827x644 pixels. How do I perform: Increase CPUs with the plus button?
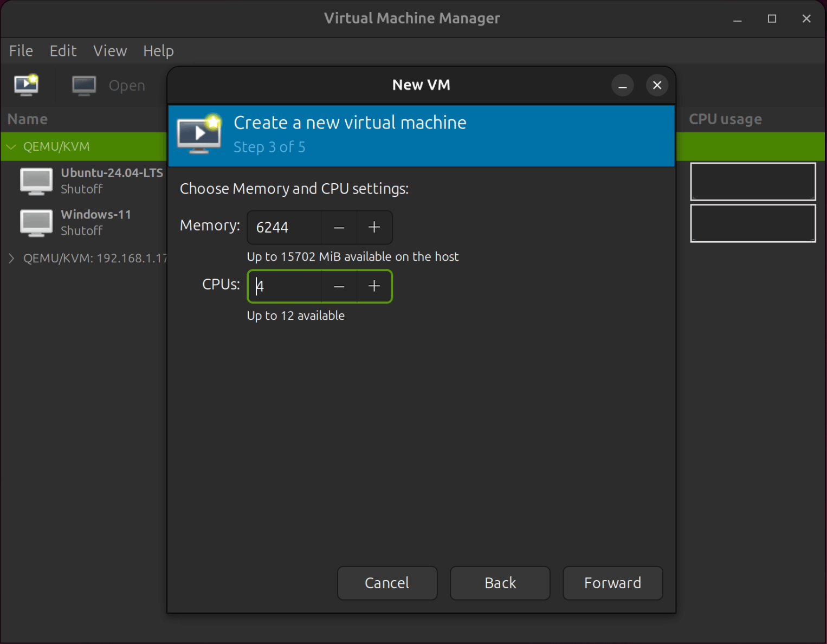374,286
